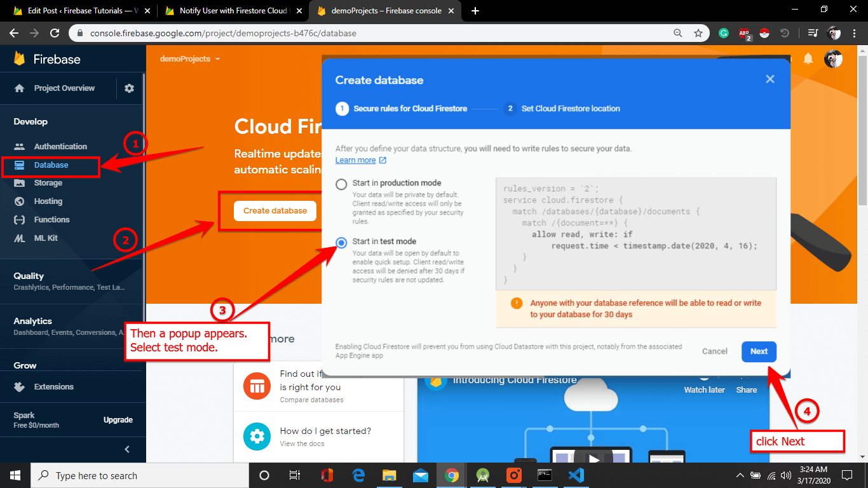Close the Create database dialog
This screenshot has height=488, width=868.
770,79
